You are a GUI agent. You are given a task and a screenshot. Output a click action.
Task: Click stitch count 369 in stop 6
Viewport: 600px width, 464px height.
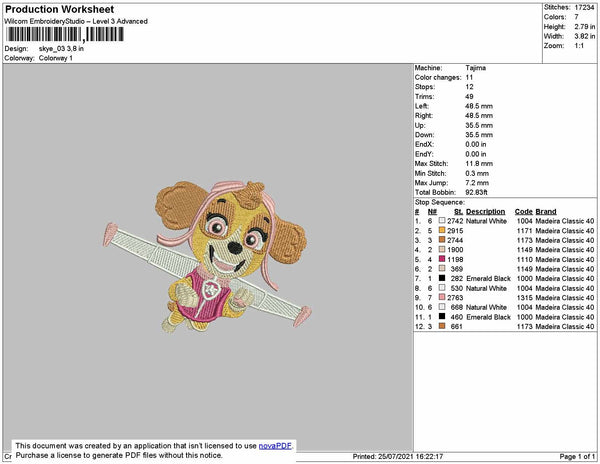(x=457, y=269)
